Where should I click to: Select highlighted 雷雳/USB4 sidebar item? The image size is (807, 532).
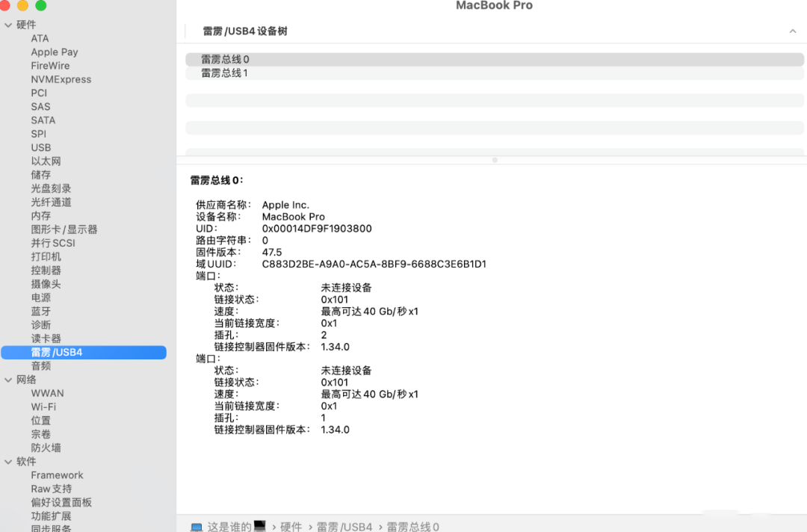84,353
